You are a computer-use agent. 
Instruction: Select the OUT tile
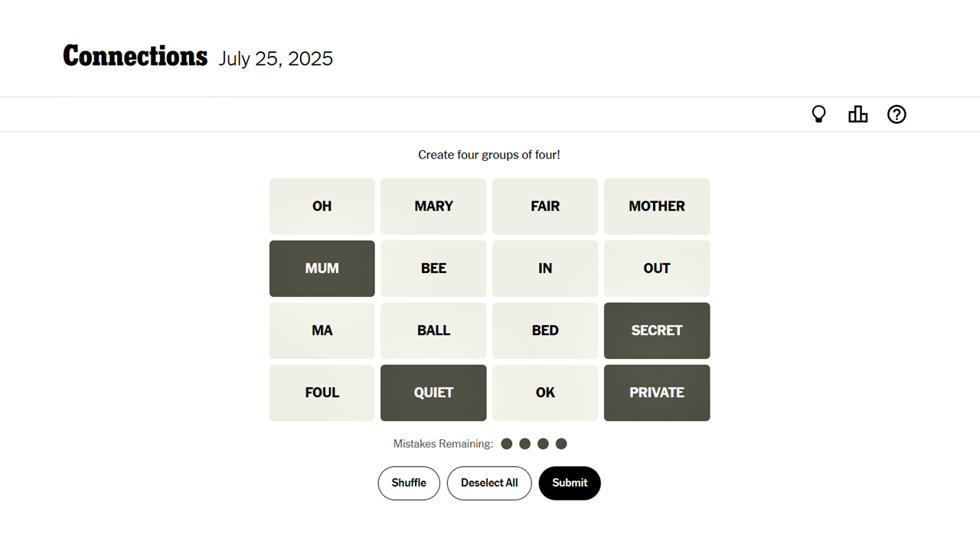click(656, 269)
